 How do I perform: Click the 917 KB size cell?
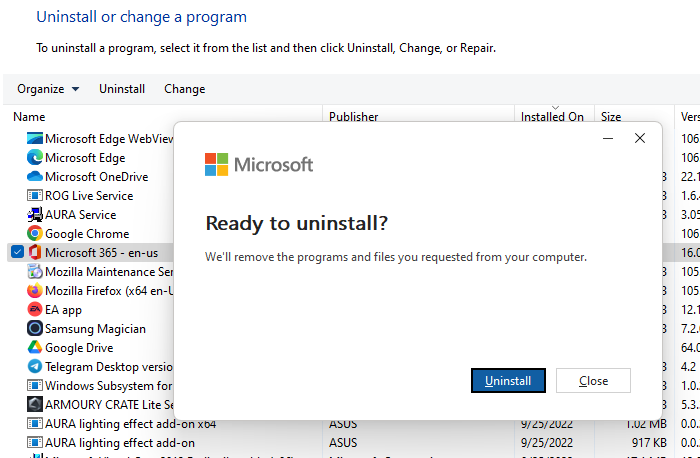[x=649, y=442]
